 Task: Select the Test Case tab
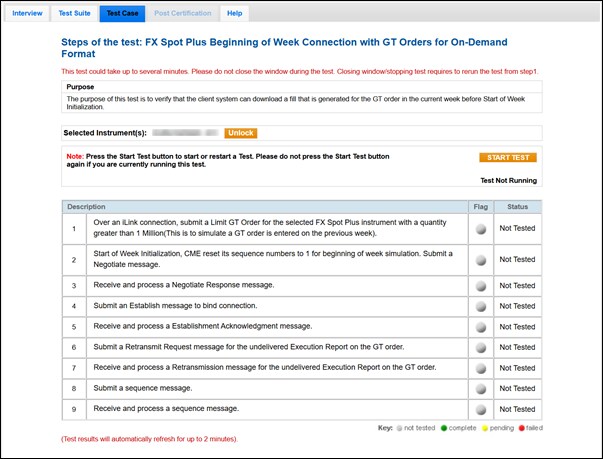pos(122,13)
